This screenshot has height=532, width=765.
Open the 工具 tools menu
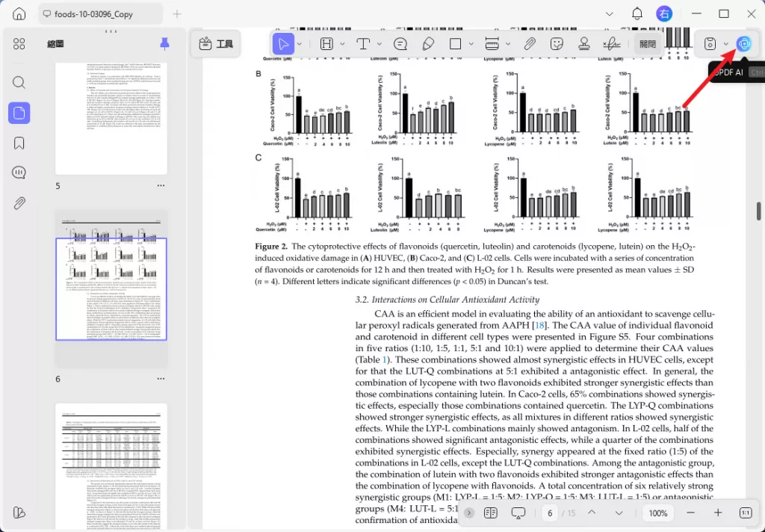(x=216, y=44)
